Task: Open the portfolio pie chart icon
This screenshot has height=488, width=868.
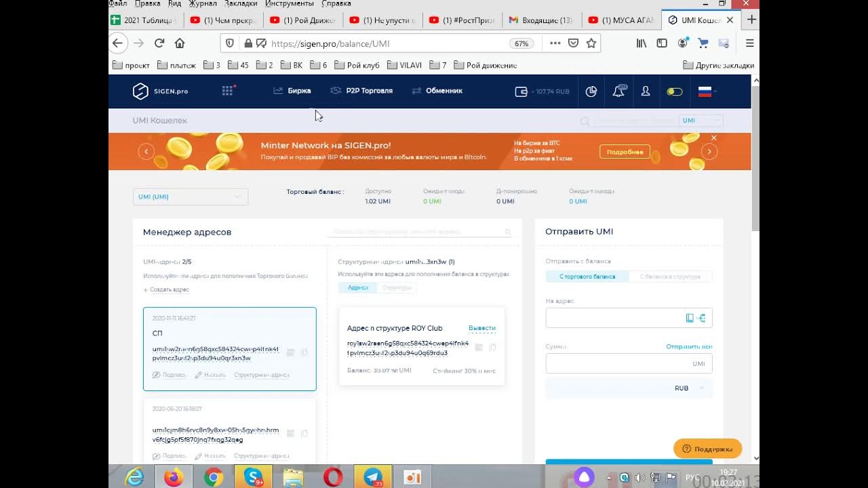Action: pyautogui.click(x=591, y=91)
